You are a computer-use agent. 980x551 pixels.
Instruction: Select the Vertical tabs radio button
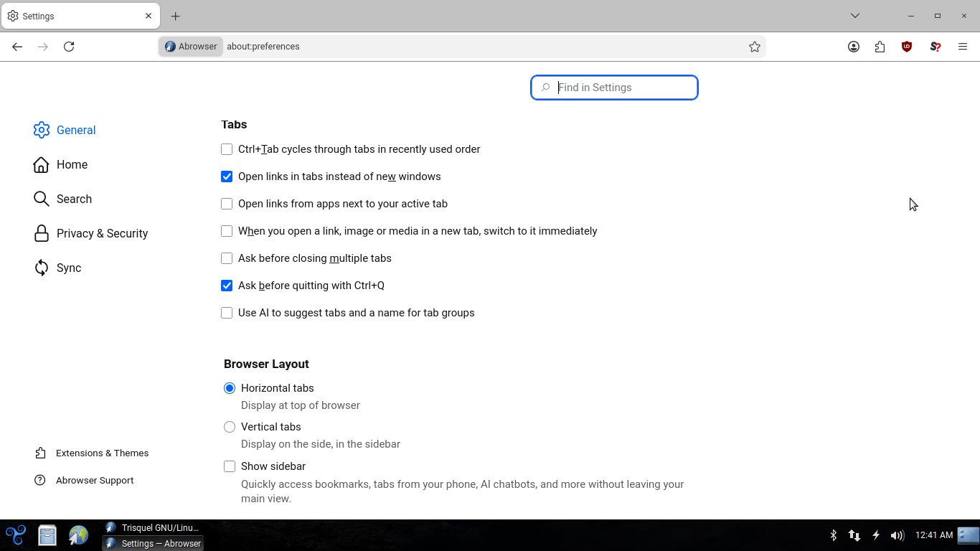pos(230,427)
